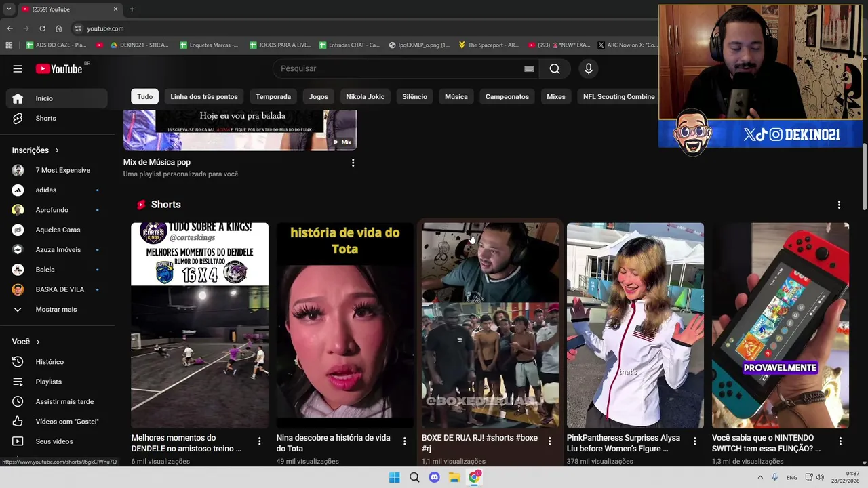868x488 pixels.
Task: Open the Balela subscription
Action: (57, 270)
